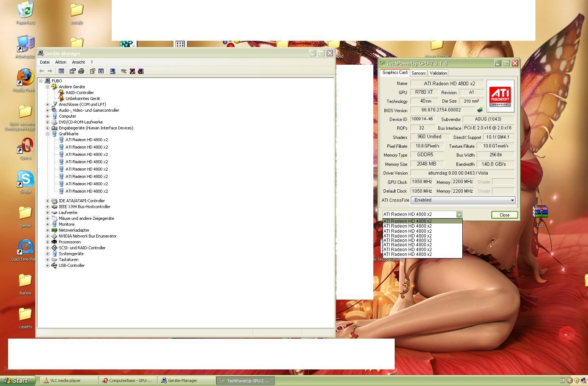Open device Properties toolbar icon
Image resolution: width=588 pixels, height=386 pixels.
72,71
